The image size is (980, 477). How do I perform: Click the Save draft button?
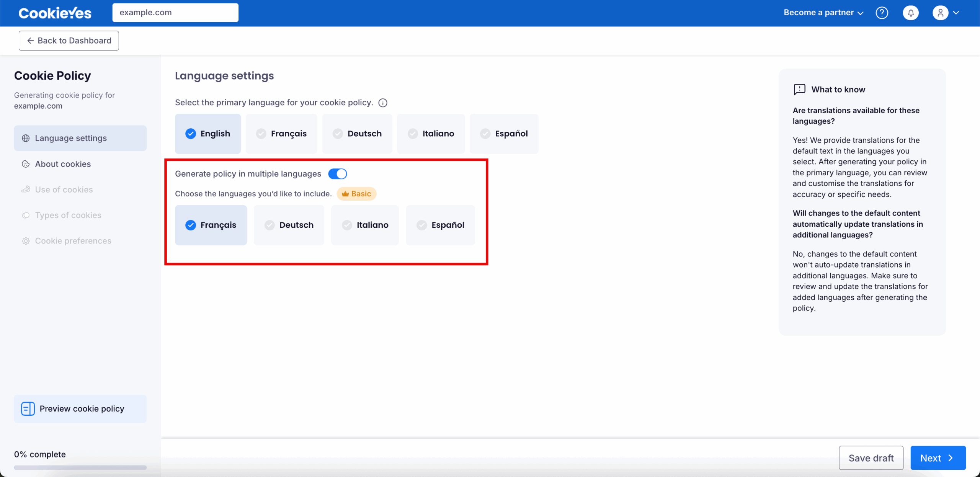(x=871, y=458)
